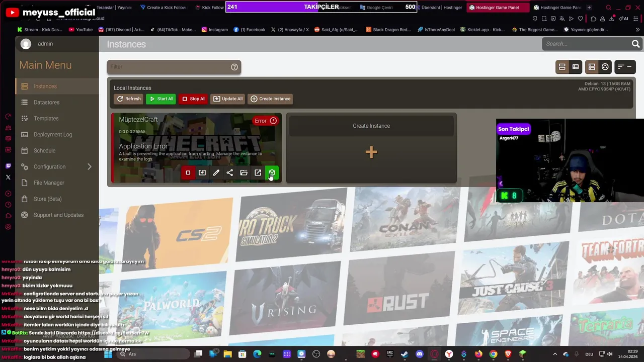
Task: Open Firefox from the taskbar
Action: coord(478,354)
